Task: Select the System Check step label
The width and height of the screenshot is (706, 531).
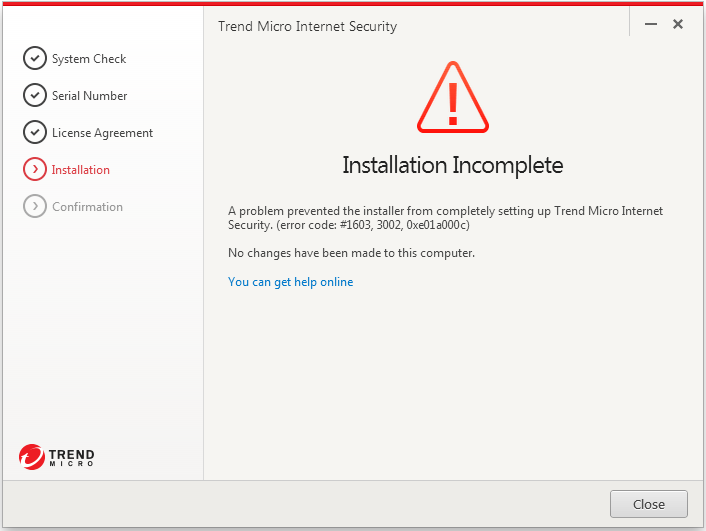Action: (89, 59)
